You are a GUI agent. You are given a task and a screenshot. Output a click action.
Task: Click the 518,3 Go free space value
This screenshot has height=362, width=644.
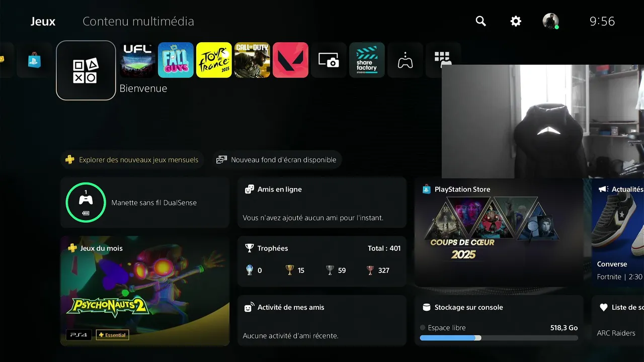pos(564,328)
